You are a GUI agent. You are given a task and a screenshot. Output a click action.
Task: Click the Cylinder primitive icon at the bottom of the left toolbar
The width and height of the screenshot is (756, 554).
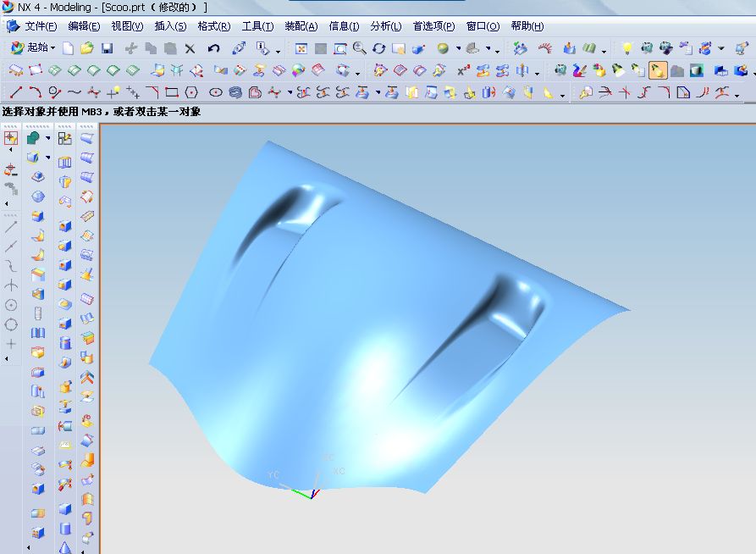[65, 529]
